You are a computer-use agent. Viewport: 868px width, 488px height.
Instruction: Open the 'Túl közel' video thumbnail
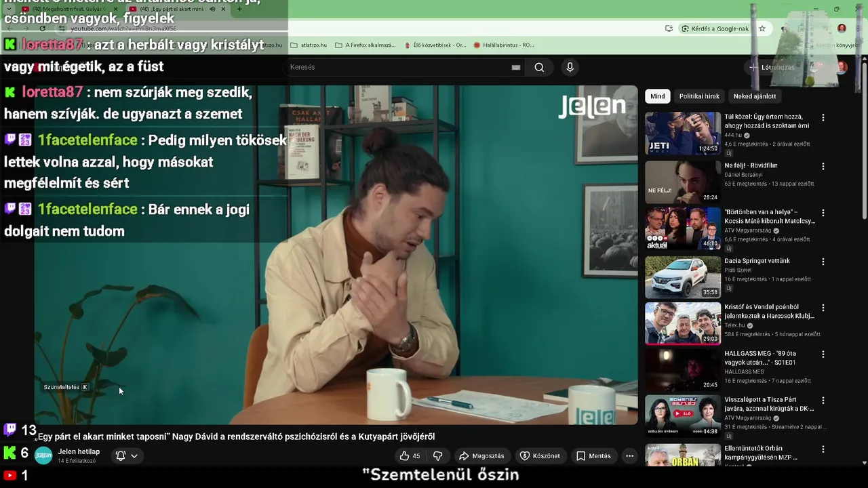coord(683,134)
